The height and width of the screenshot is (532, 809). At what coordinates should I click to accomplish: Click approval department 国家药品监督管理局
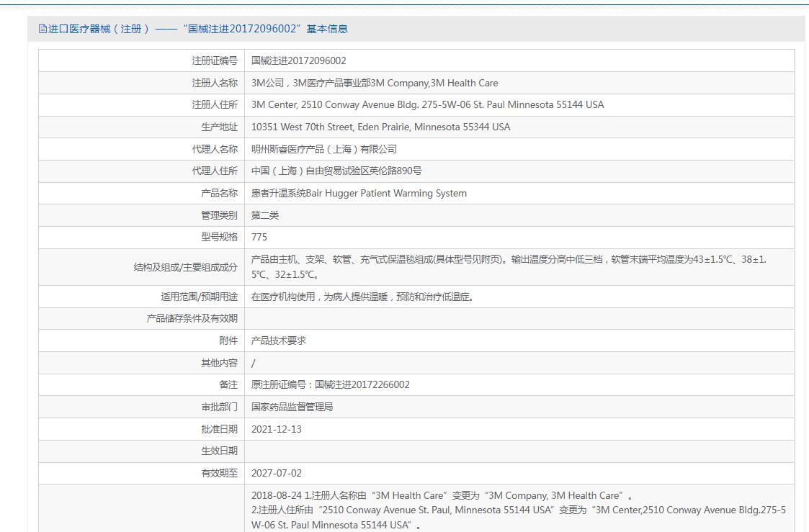(292, 407)
